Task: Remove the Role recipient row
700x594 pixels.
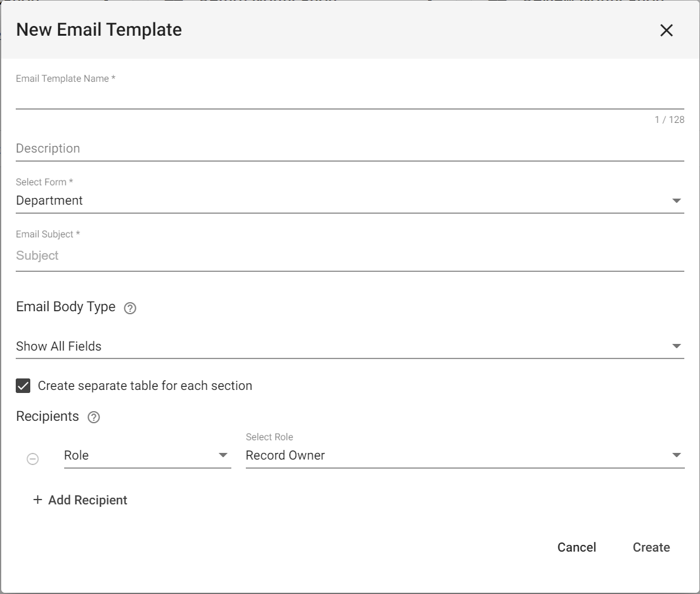Action: (33, 459)
